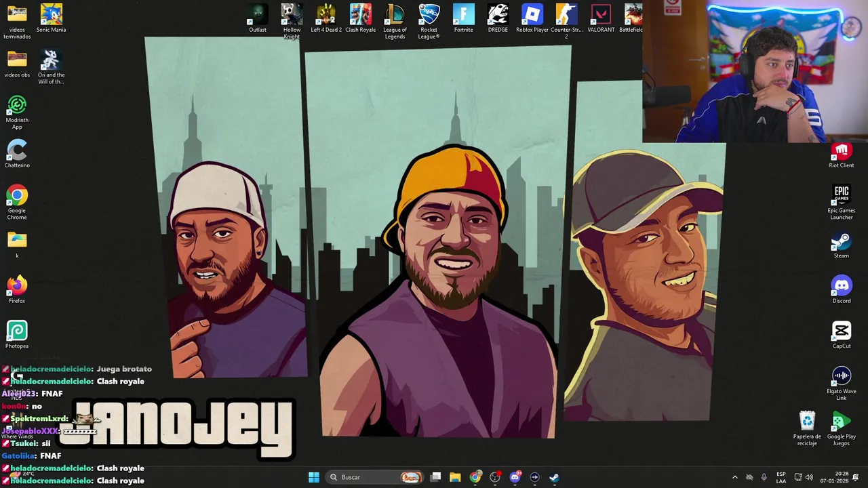868x488 pixels.
Task: Open the Windows Start menu
Action: click(314, 477)
